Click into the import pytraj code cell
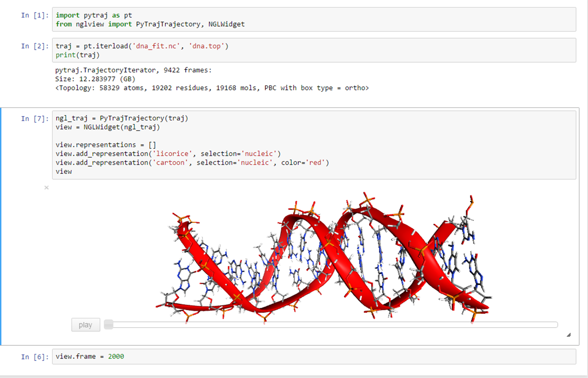588x378 pixels. [x=314, y=20]
